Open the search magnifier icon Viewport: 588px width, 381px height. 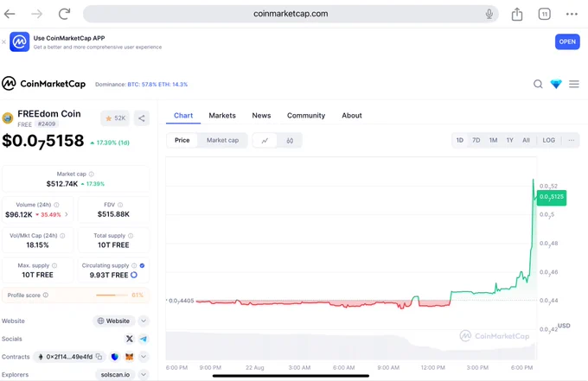538,84
